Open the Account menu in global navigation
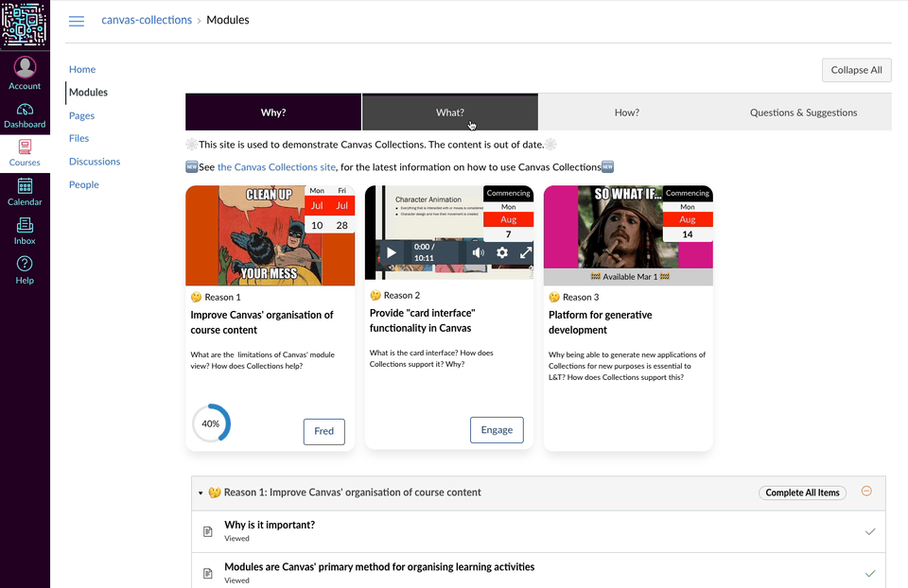Screen dimensions: 908x588 click(x=25, y=74)
